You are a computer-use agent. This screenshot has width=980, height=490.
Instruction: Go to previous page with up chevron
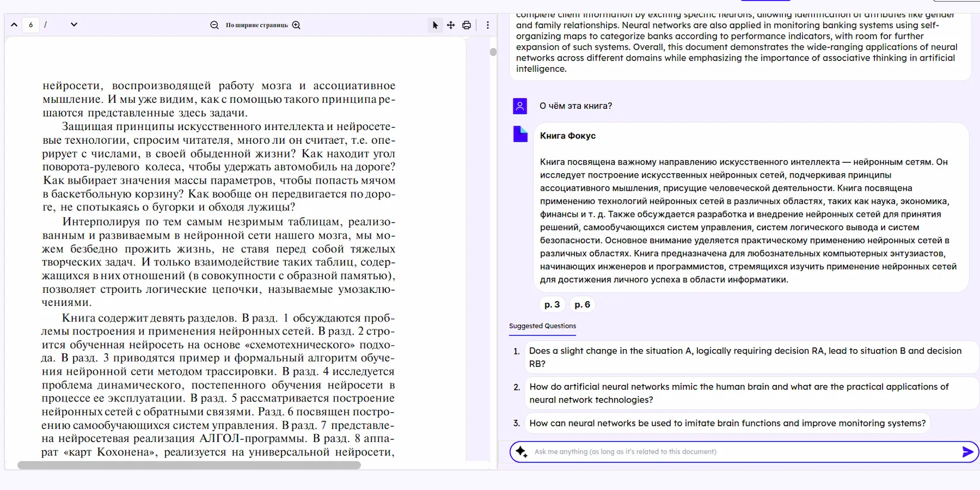point(14,25)
